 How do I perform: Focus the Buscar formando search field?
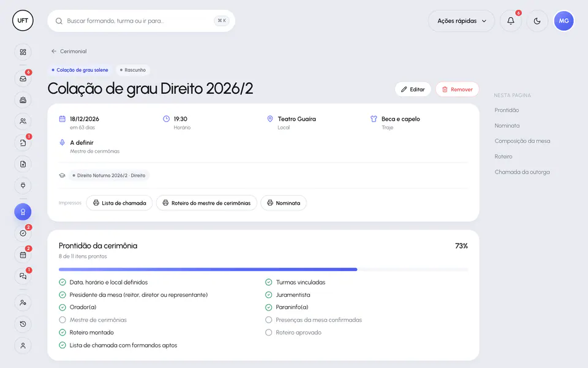141,21
